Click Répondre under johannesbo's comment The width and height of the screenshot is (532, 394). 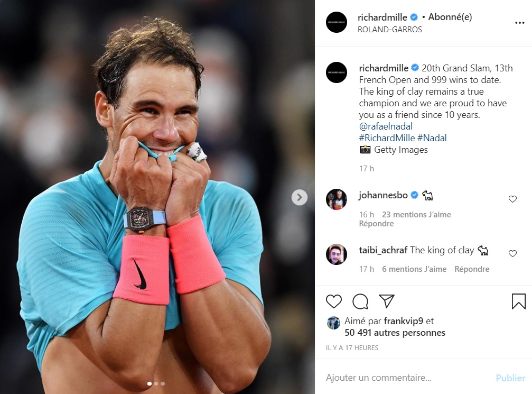click(376, 224)
